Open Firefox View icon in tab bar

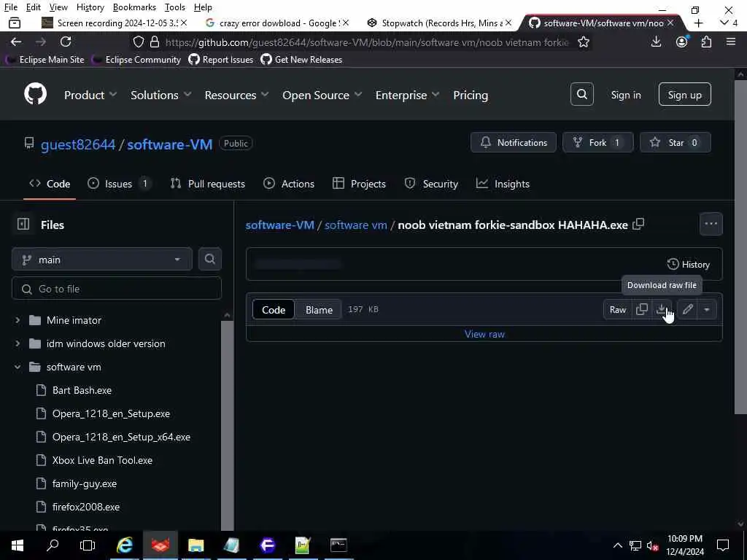[x=15, y=23]
